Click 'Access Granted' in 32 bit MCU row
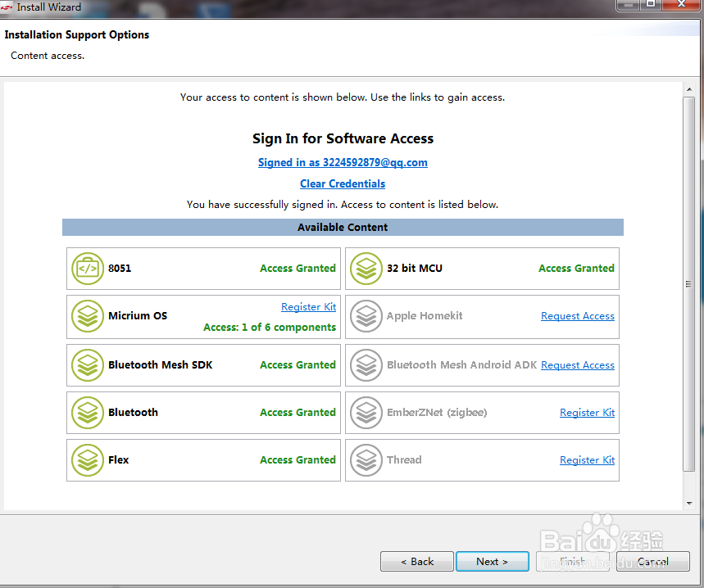Screen dimensions: 704x588 pyautogui.click(x=576, y=269)
